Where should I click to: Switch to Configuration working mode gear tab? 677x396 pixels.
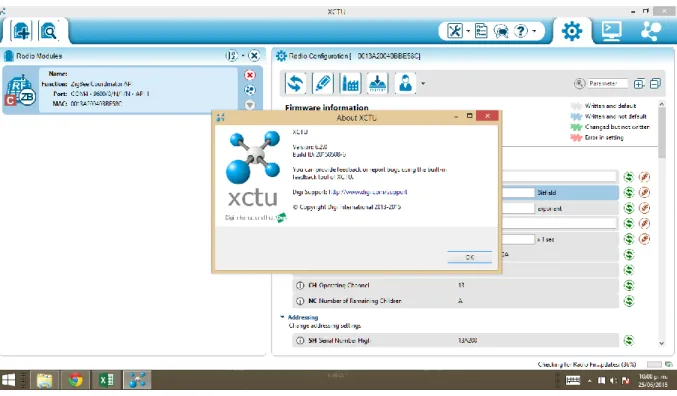point(572,31)
